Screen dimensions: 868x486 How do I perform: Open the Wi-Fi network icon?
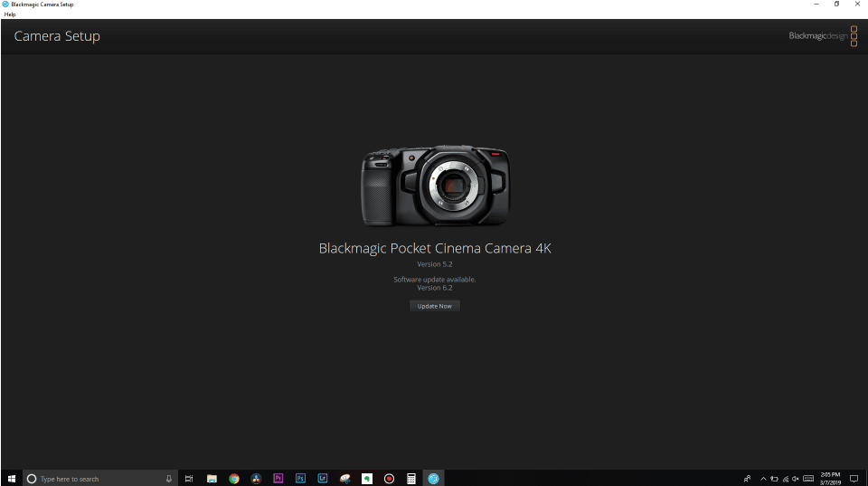[785, 479]
